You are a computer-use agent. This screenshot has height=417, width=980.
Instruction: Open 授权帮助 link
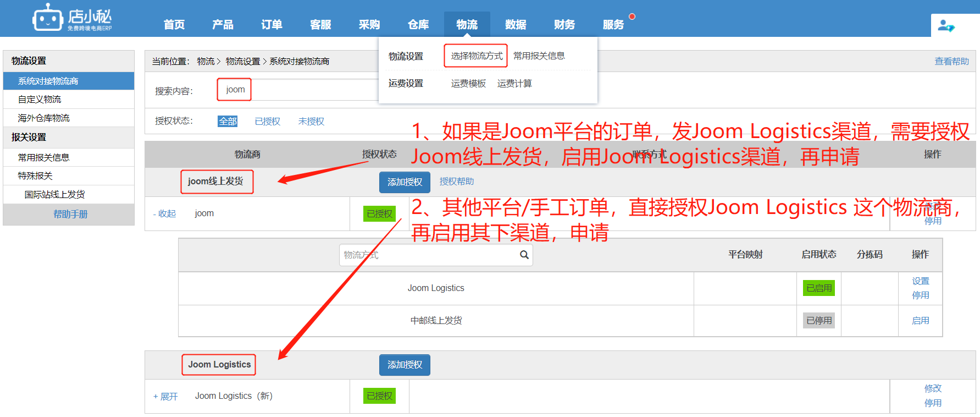tap(456, 182)
